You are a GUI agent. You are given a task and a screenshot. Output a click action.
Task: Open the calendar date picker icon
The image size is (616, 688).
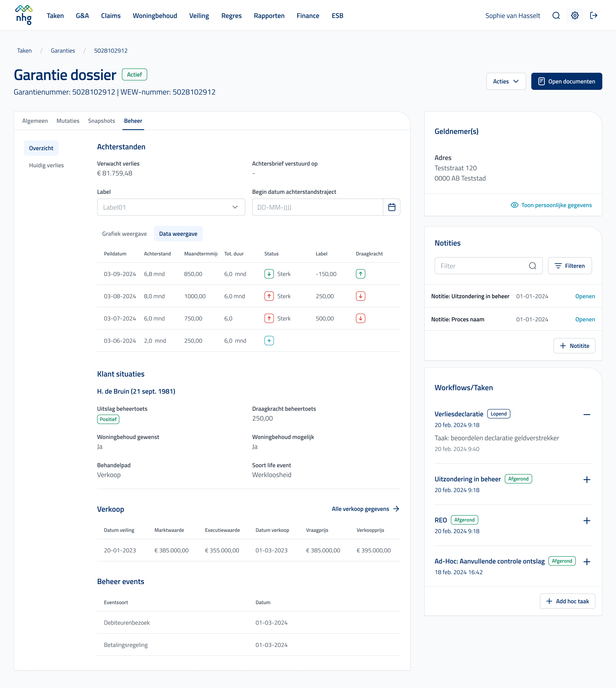pos(392,207)
